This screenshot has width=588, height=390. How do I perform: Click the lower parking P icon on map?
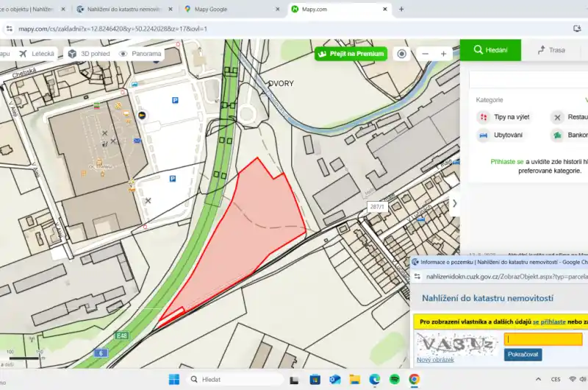click(x=173, y=179)
